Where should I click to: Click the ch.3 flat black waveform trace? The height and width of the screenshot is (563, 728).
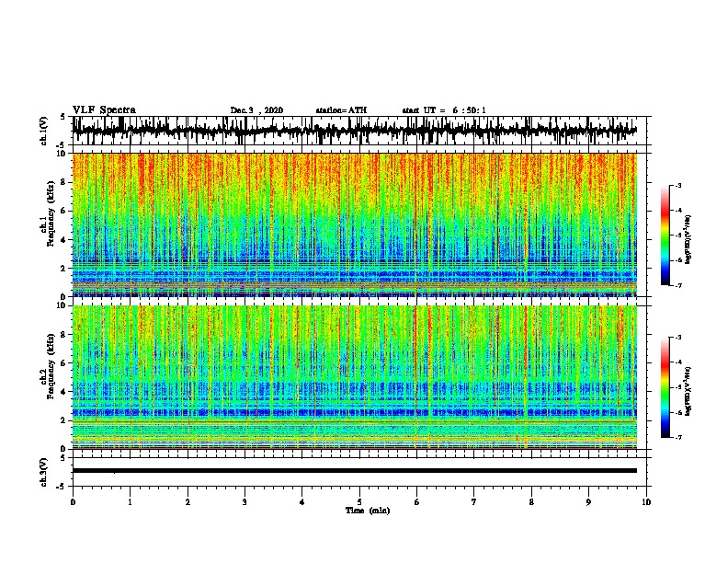pyautogui.click(x=354, y=471)
